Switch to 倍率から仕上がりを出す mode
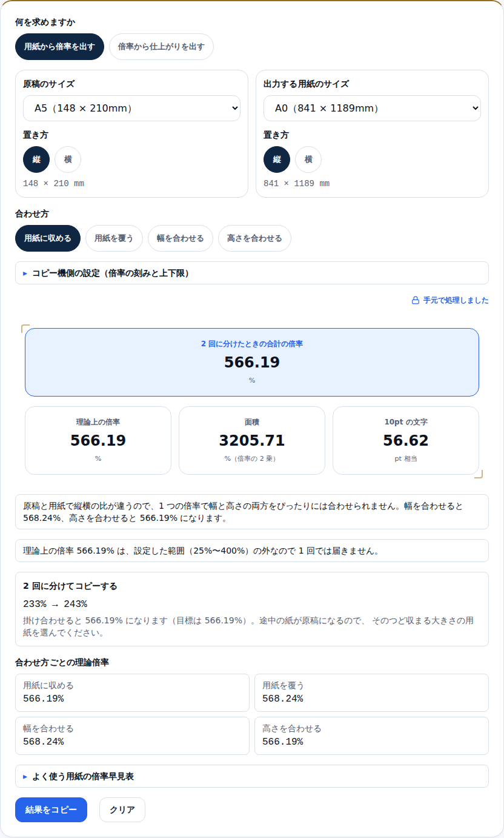 pyautogui.click(x=161, y=47)
